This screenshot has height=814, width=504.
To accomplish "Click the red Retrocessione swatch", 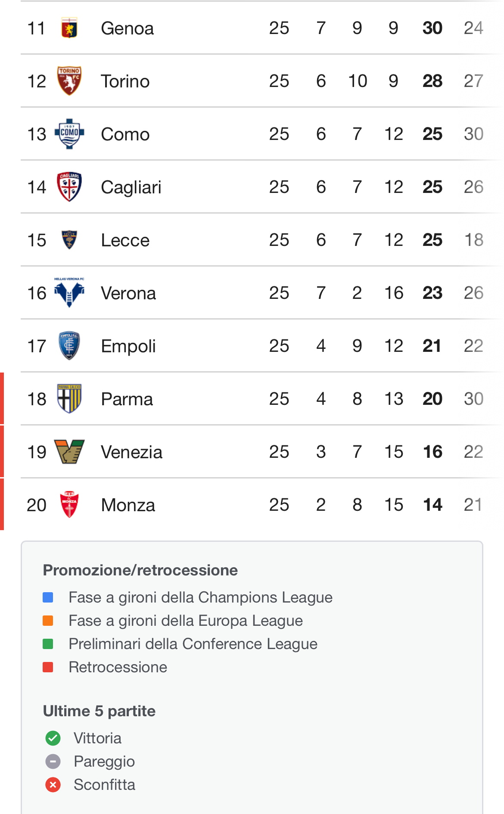I will [x=48, y=667].
